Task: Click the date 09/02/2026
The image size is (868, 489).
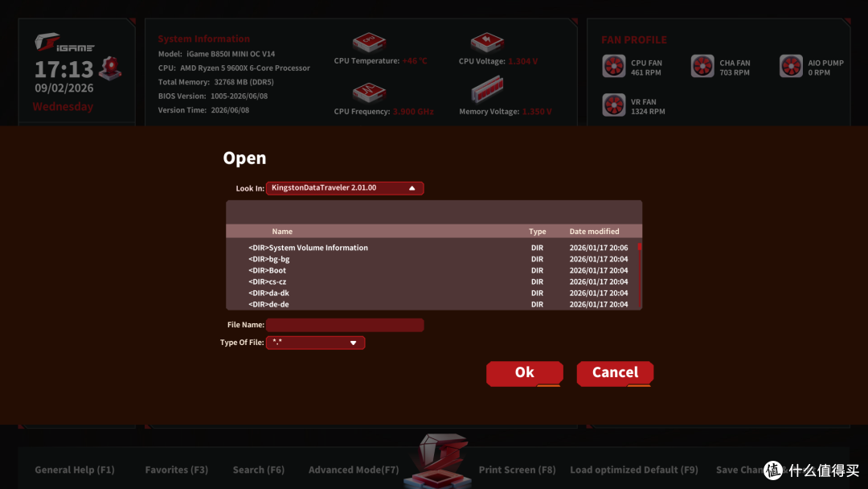Action: 63,88
